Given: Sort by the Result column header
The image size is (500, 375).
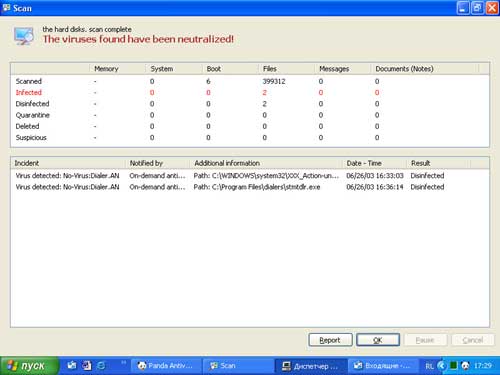Looking at the screenshot, I should point(438,163).
